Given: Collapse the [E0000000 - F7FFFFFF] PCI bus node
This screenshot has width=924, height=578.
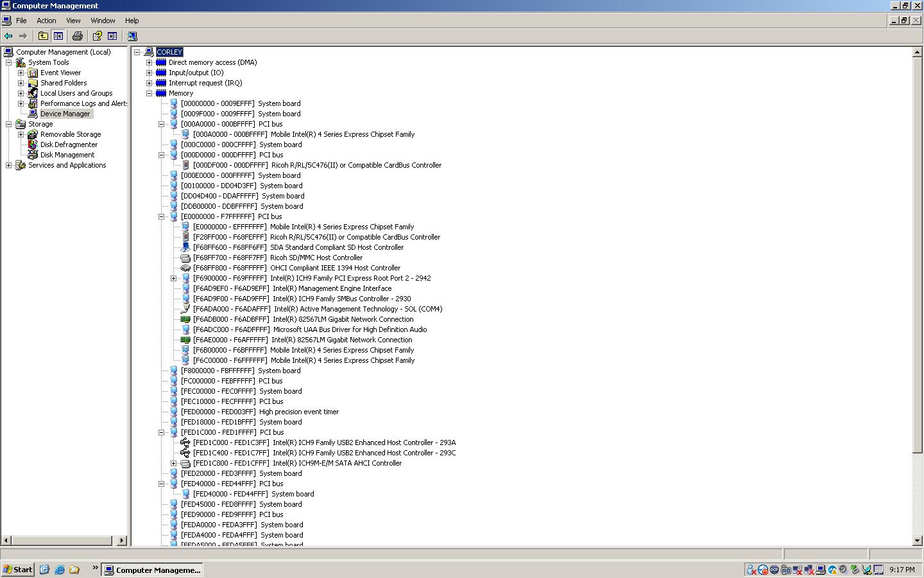Looking at the screenshot, I should pos(161,216).
